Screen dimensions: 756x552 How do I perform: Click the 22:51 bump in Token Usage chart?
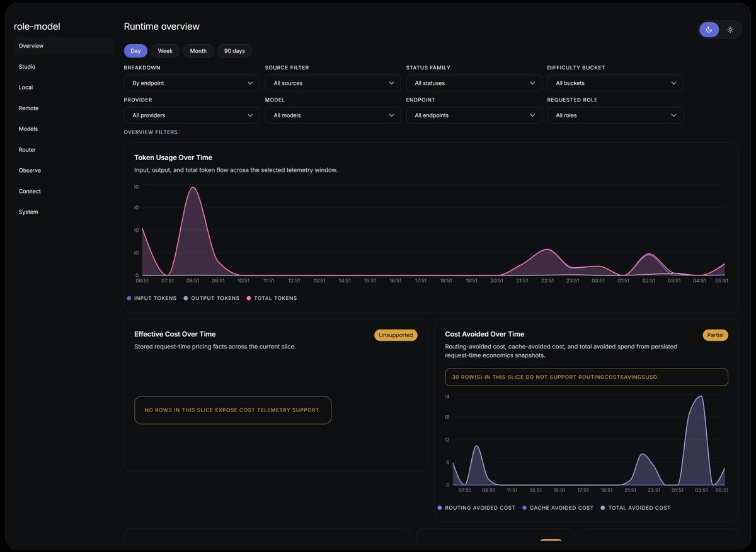tap(546, 250)
